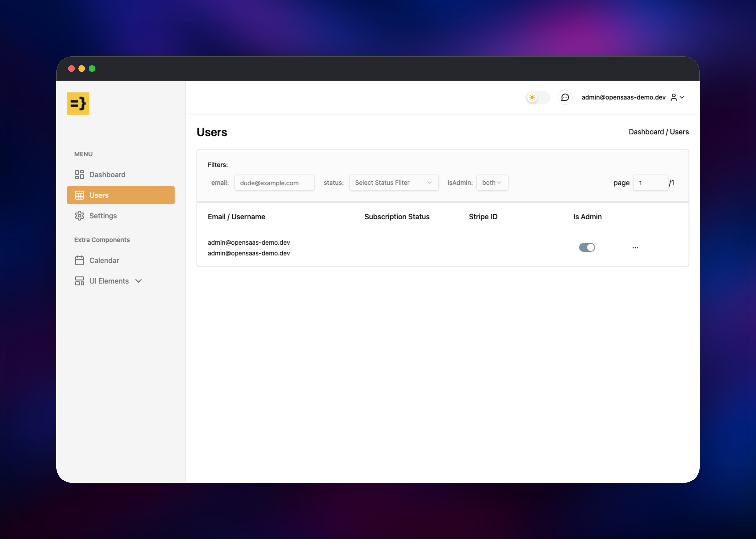The width and height of the screenshot is (756, 539).
Task: Click the Subscription Status column header
Action: pyautogui.click(x=397, y=217)
